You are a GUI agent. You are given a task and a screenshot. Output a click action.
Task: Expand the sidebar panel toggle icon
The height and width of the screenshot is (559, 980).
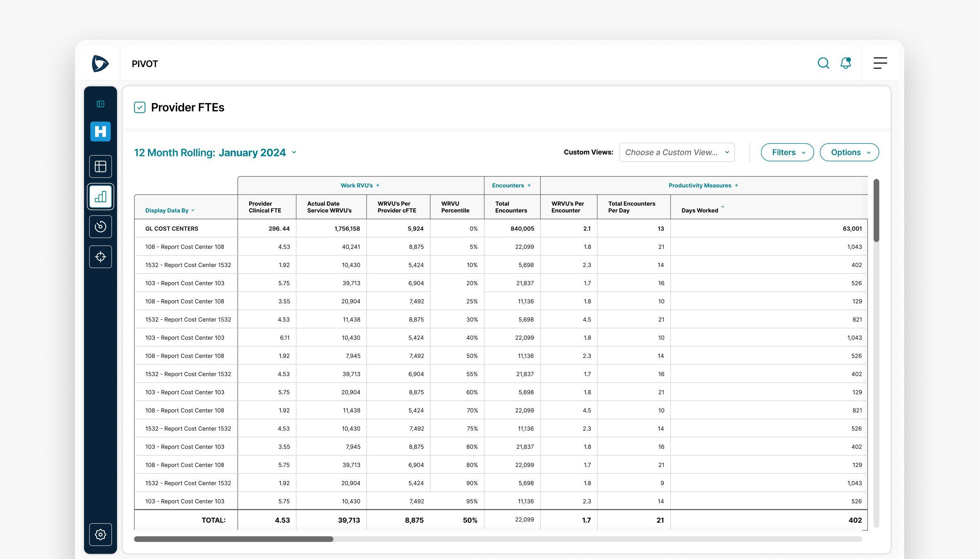[x=100, y=104]
